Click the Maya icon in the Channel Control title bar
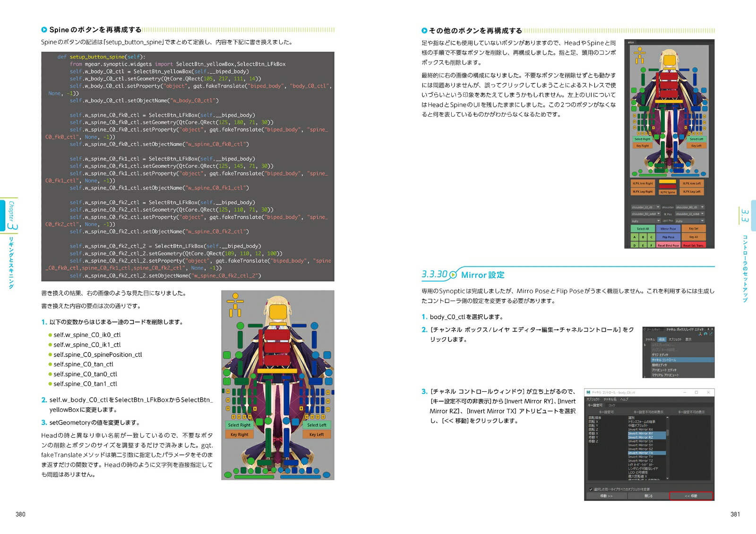756x534 pixels. click(588, 392)
